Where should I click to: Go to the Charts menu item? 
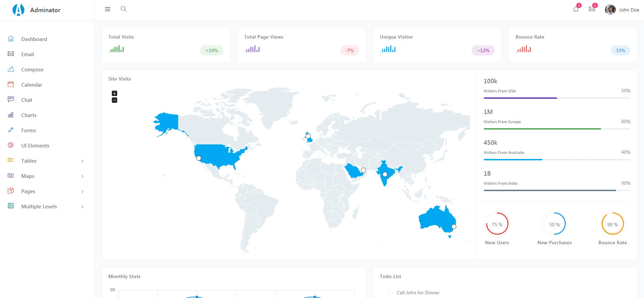29,115
